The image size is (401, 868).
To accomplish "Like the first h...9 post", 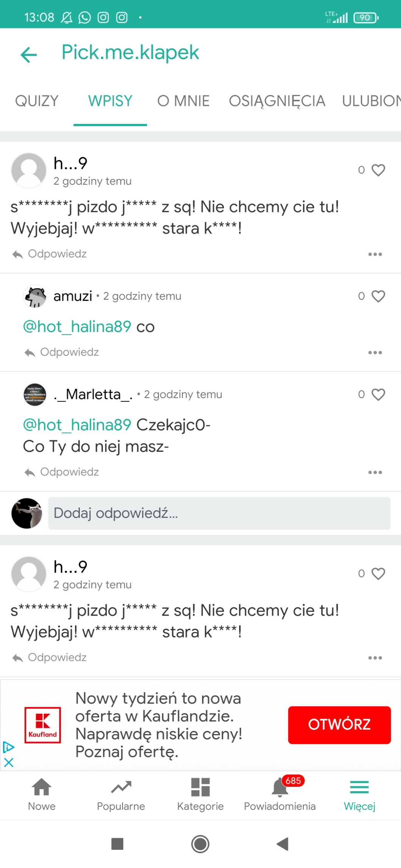I will 378,170.
